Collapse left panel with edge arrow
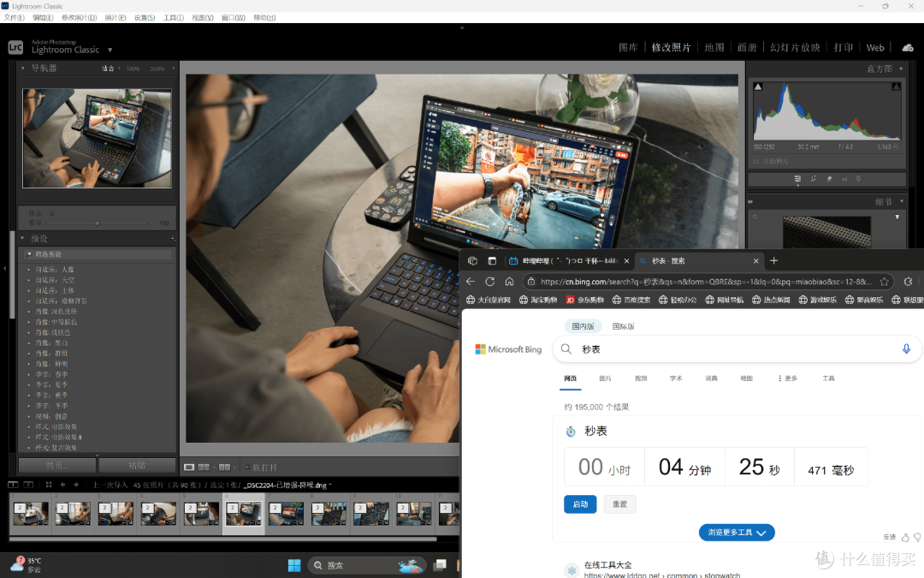Screen dimensions: 924x578 pos(5,268)
